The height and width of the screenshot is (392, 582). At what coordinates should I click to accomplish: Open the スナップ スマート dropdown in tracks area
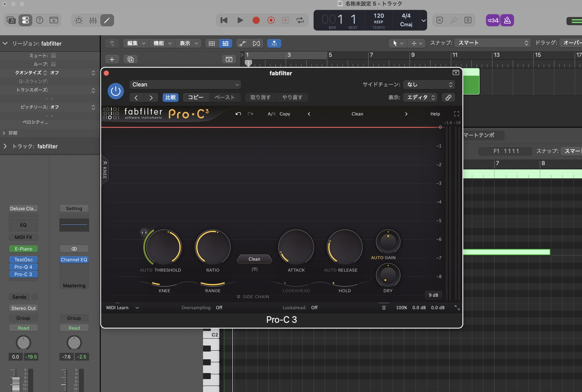coord(492,43)
